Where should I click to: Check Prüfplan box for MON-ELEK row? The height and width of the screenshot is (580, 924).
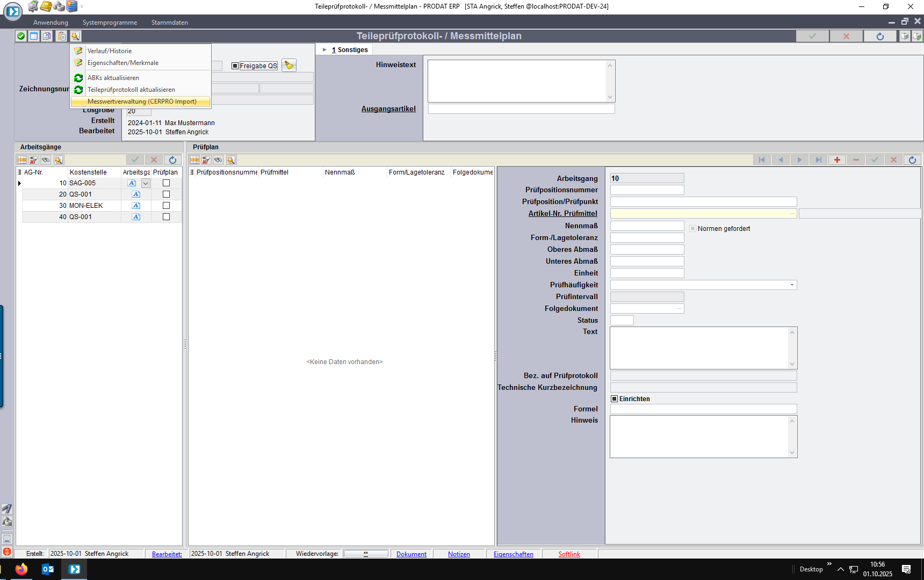pyautogui.click(x=166, y=206)
